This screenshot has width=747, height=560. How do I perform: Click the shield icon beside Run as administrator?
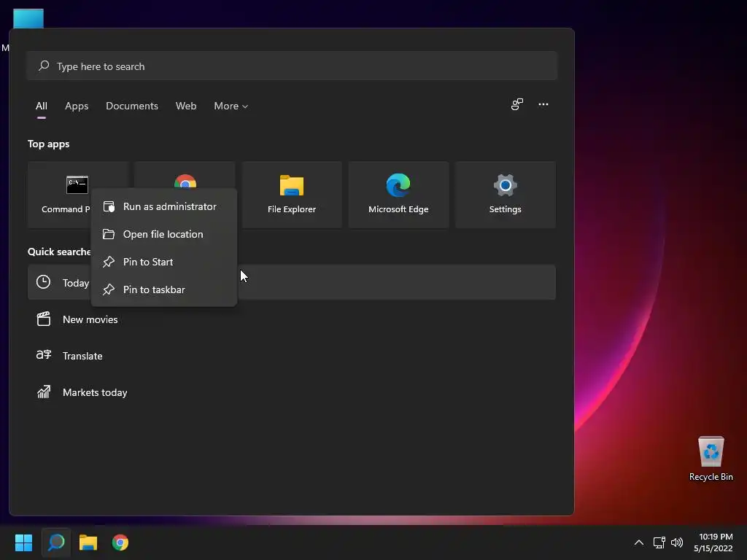(x=109, y=206)
